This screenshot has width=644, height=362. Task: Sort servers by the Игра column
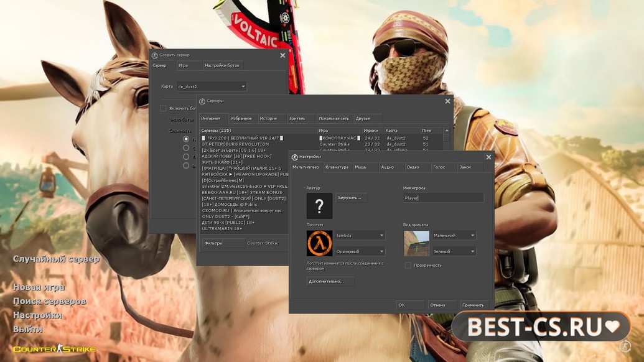pyautogui.click(x=339, y=131)
